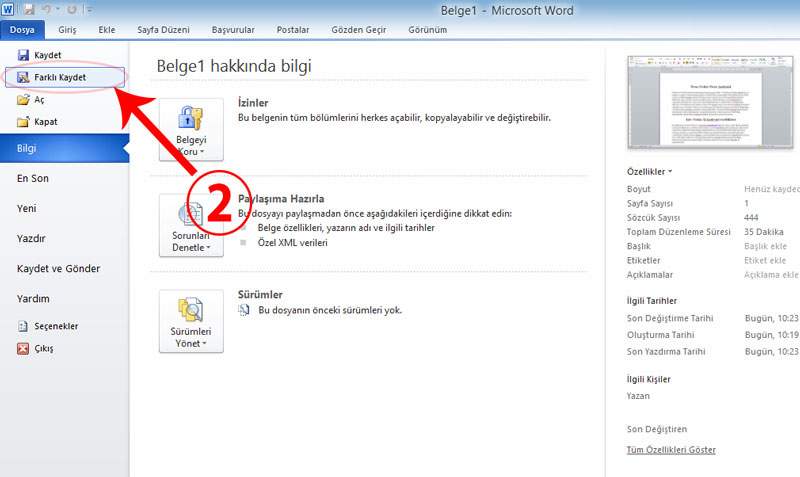Click the 'Özel XML verileri' item
This screenshot has height=477, width=800.
click(x=292, y=243)
